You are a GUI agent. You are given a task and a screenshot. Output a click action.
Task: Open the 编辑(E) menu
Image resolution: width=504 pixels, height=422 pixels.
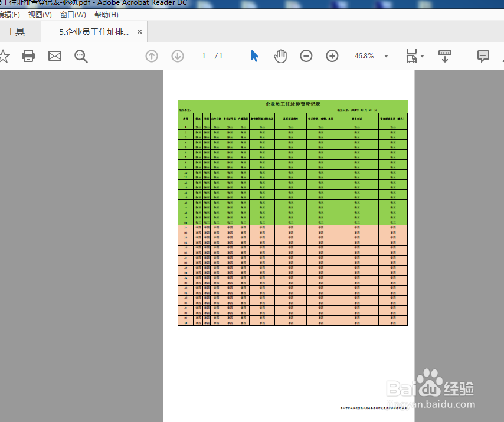tap(9, 15)
